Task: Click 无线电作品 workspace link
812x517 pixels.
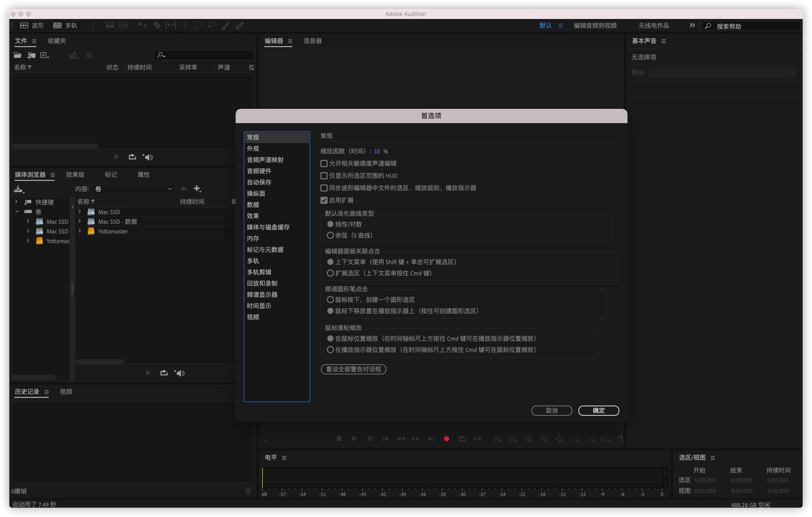Action: [654, 26]
